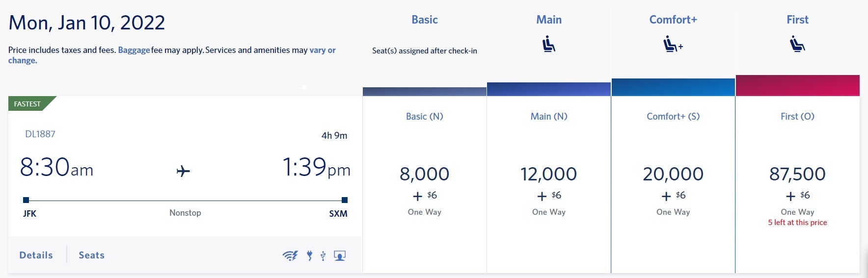Click the power outlet amenity icon
This screenshot has width=868, height=278.
pyautogui.click(x=310, y=255)
